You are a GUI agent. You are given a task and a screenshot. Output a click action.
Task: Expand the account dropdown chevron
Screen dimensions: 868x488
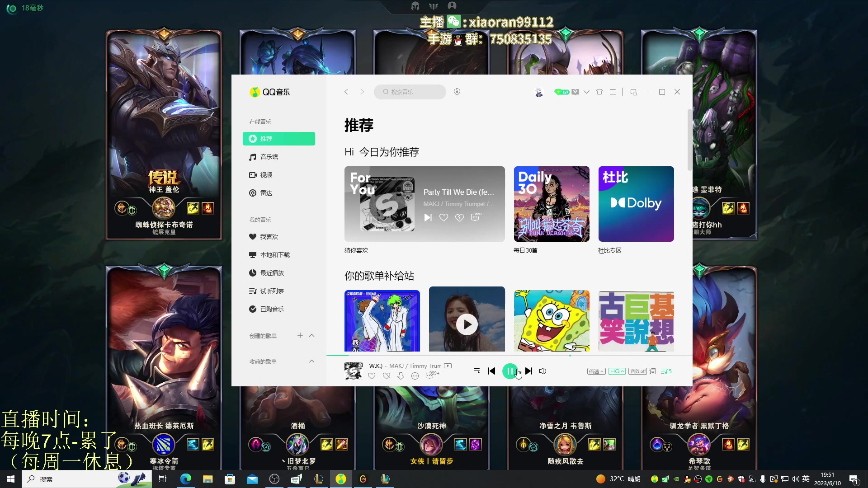point(586,92)
